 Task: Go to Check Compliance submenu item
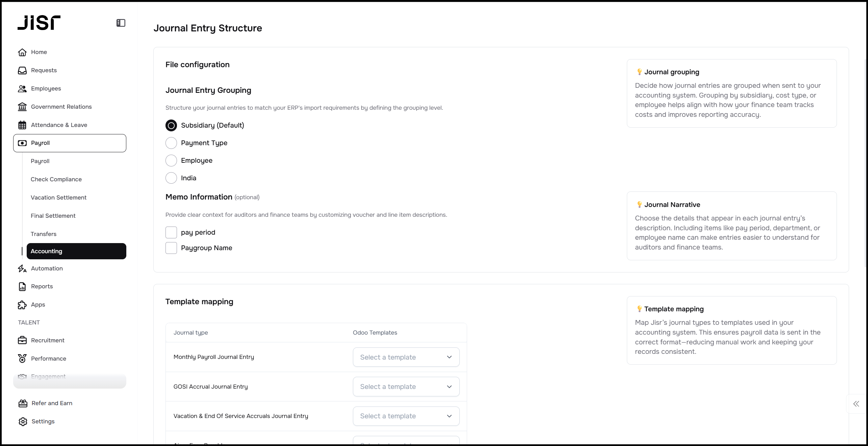point(56,179)
